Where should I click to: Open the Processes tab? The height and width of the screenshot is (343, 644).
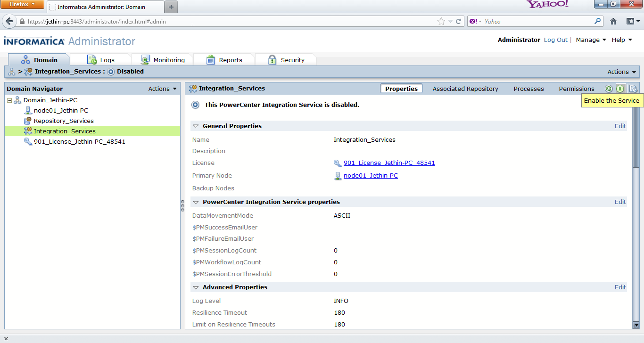pyautogui.click(x=528, y=89)
